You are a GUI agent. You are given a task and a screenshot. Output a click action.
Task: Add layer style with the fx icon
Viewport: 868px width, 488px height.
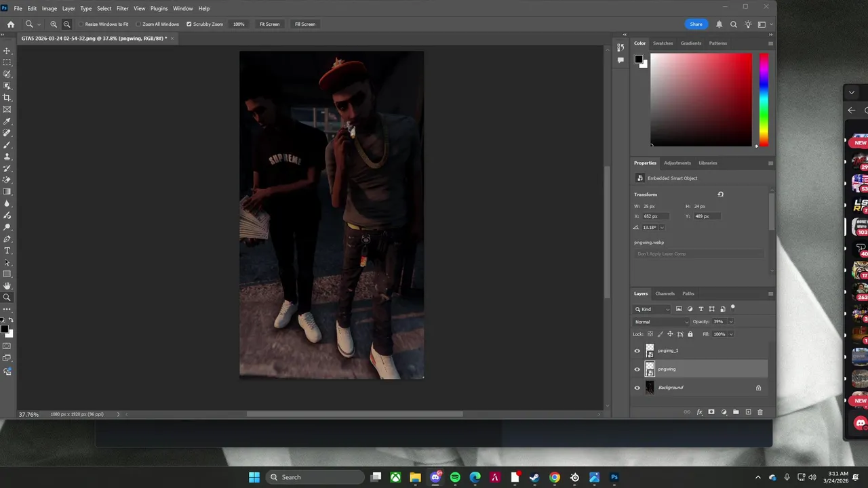click(699, 412)
